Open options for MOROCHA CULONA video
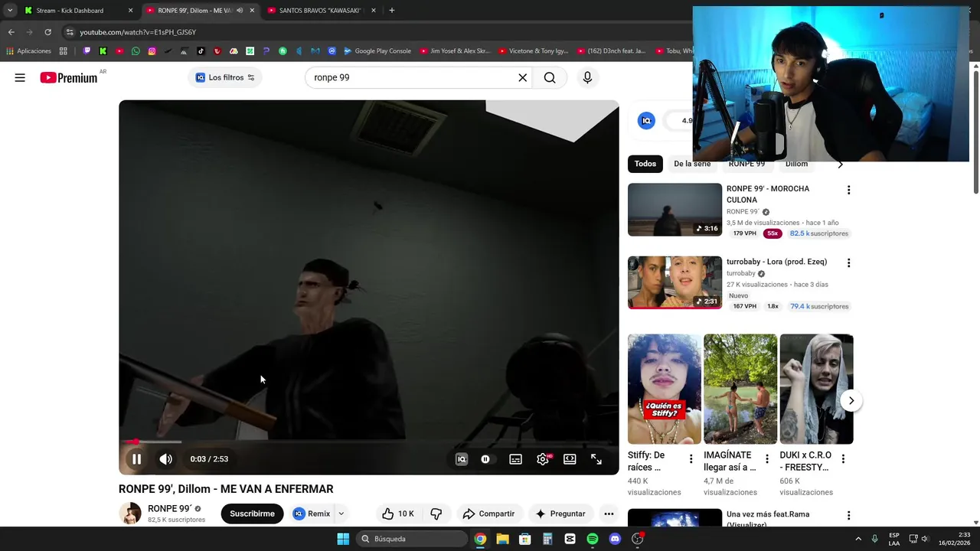 848,190
